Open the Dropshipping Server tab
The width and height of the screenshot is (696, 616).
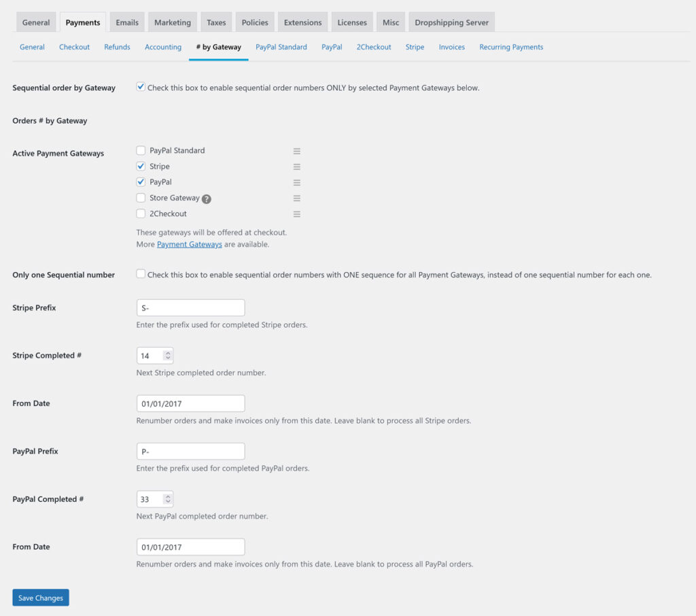click(x=451, y=22)
